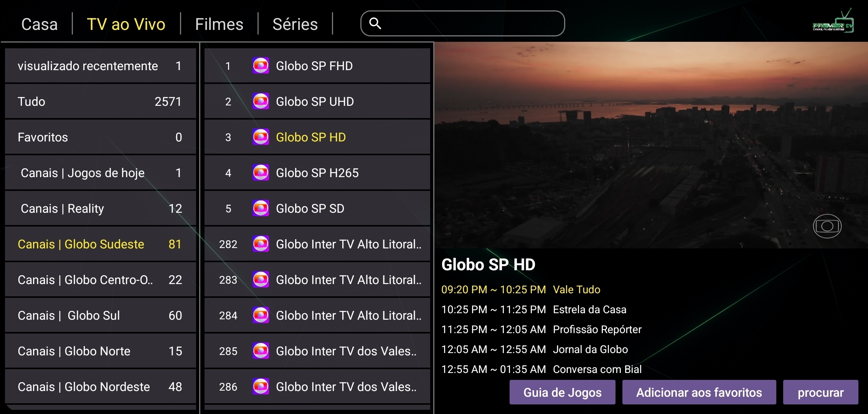Screen dimensions: 868x414
Task: Click the Globo watermark in the video preview
Action: tap(827, 226)
